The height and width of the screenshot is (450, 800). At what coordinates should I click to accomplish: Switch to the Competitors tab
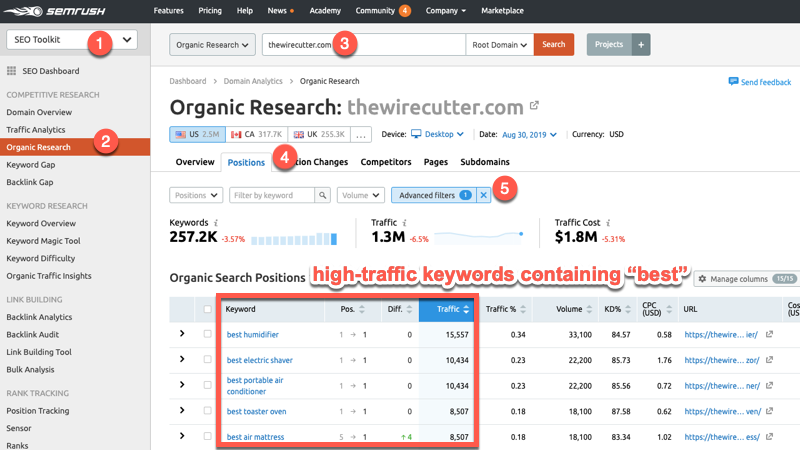(385, 162)
